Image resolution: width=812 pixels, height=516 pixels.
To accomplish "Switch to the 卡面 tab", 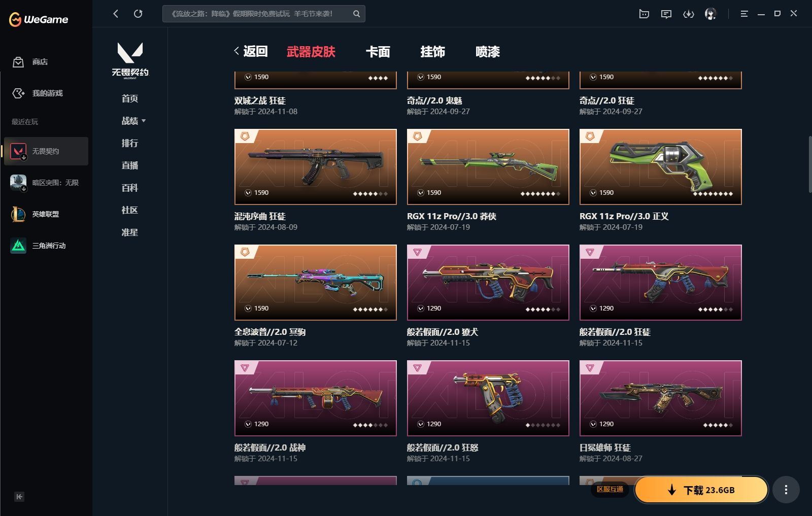I will click(378, 51).
